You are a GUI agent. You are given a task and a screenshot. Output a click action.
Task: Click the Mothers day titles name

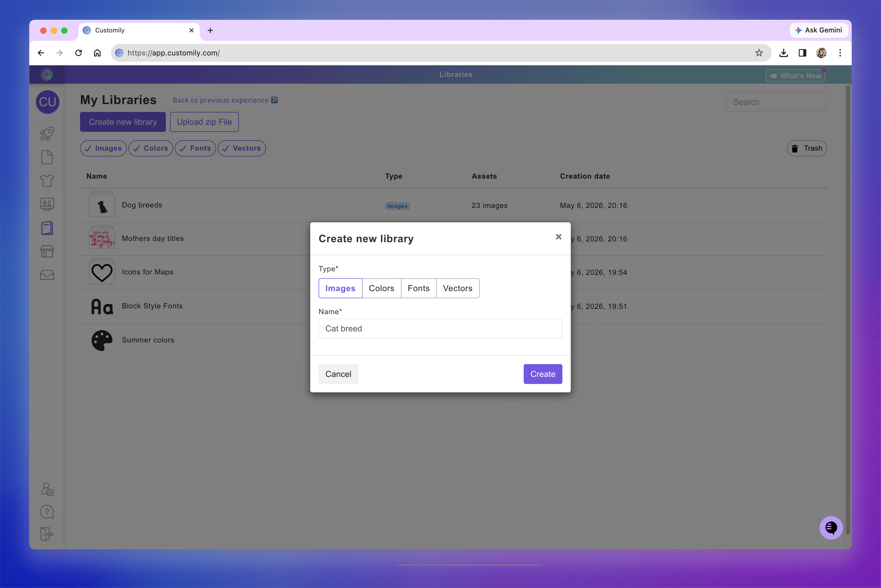(153, 239)
